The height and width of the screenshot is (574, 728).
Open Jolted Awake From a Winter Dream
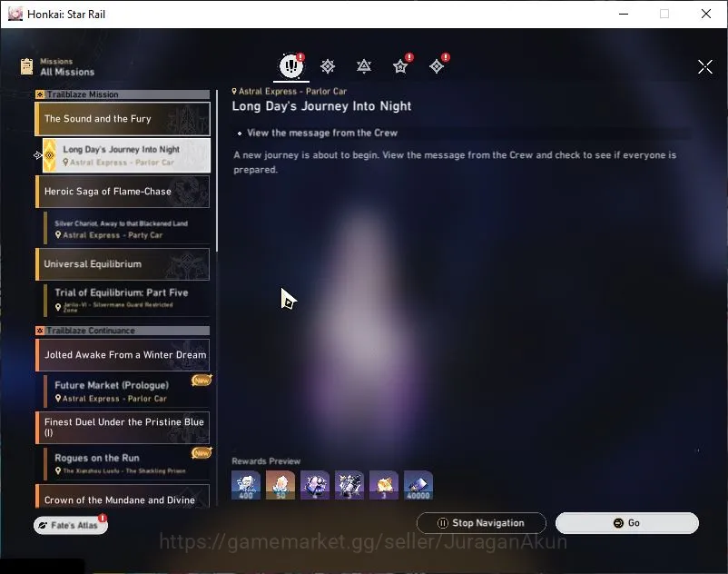[x=123, y=355]
